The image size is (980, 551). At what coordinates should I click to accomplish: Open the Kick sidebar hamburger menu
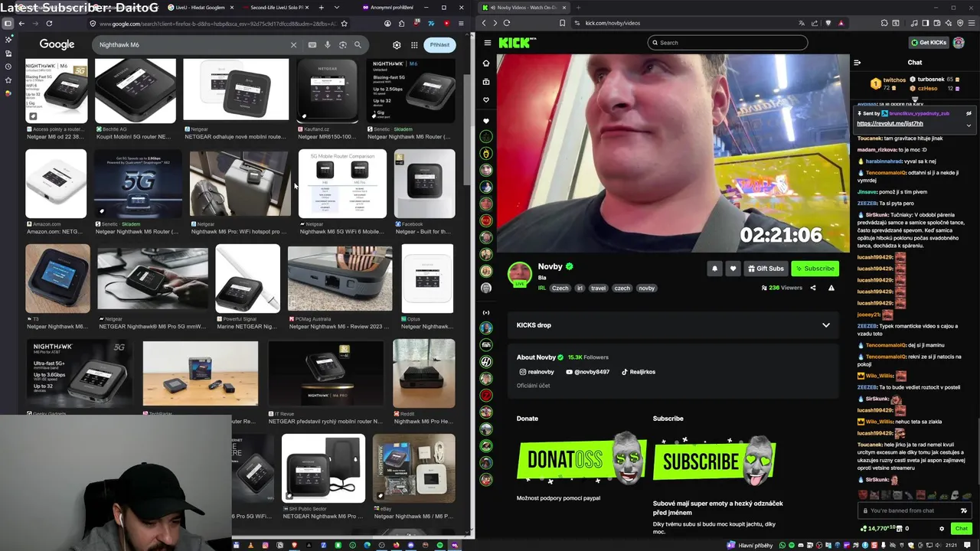[487, 43]
